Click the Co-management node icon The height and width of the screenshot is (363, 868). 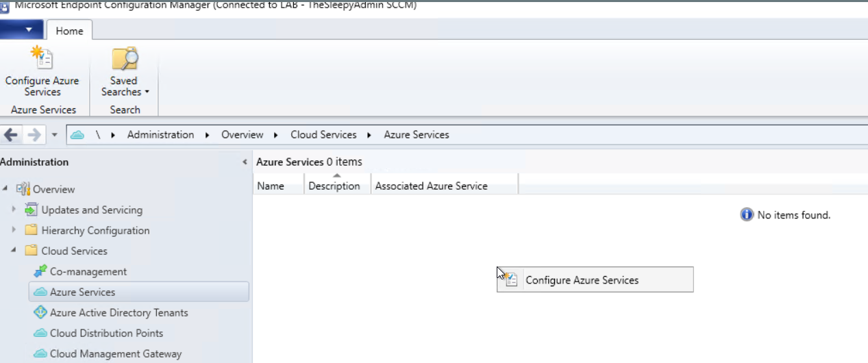coord(40,272)
